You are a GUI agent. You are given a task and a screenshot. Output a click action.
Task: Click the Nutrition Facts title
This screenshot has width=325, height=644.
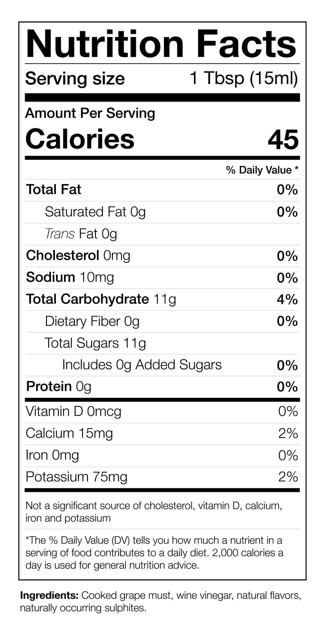click(161, 44)
